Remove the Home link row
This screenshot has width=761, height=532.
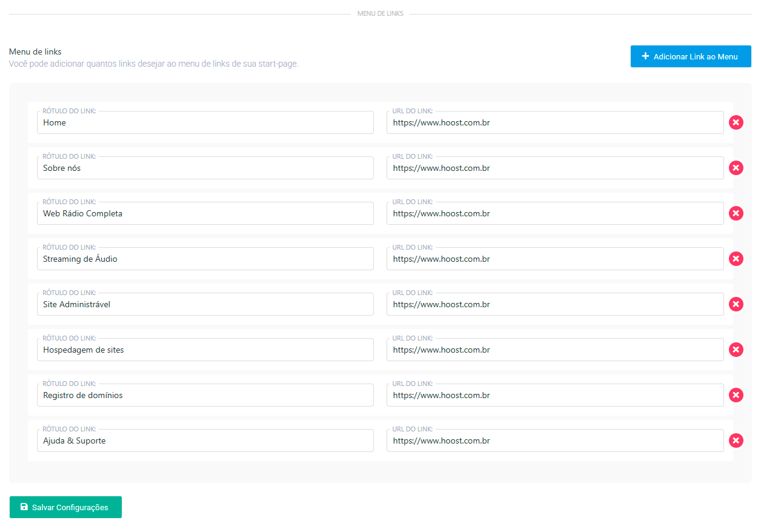(x=736, y=122)
